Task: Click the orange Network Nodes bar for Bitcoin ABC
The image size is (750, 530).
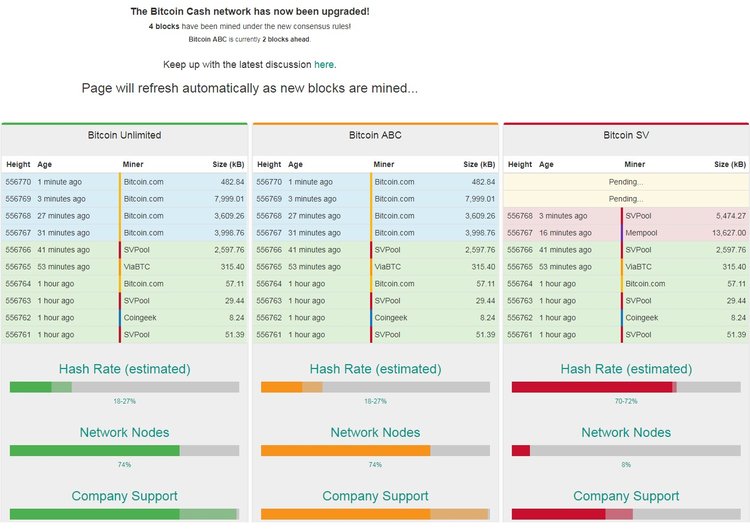Action: click(345, 450)
